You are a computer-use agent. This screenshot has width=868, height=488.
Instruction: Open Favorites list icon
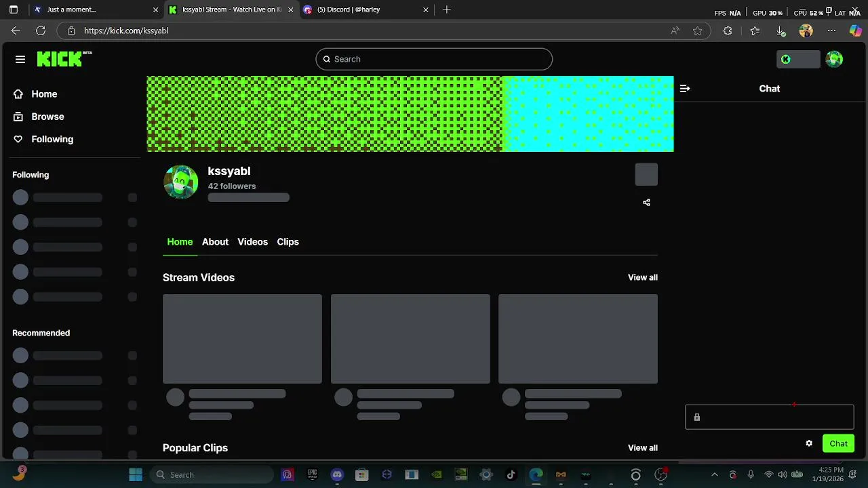[755, 30]
